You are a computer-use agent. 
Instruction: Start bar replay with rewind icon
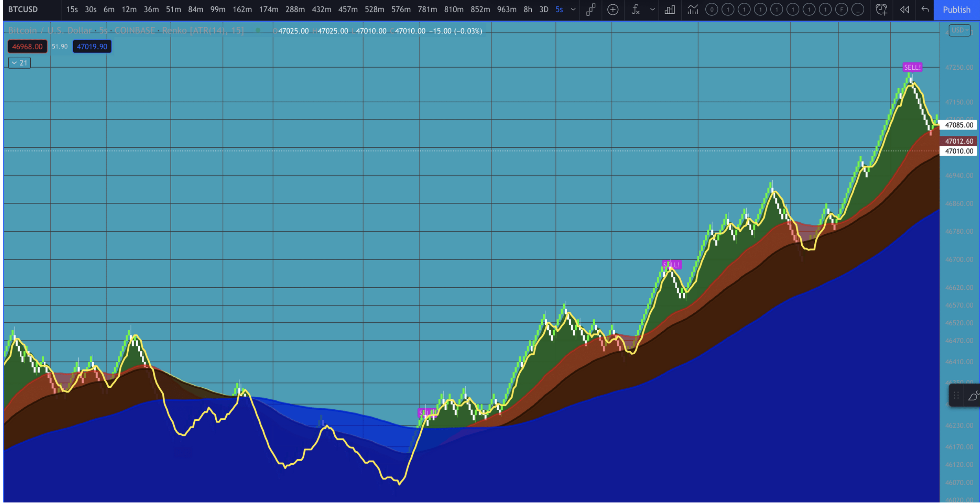[x=904, y=9]
